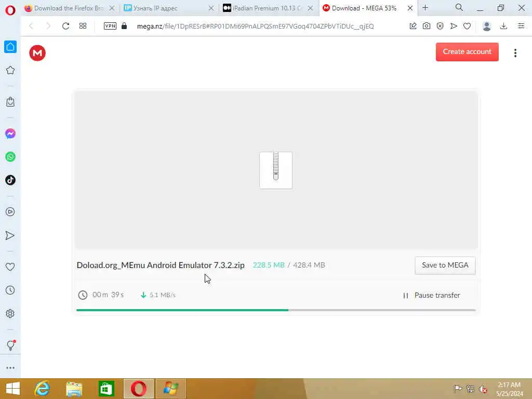
Task: Open MEGA three-dot options menu
Action: pos(515,53)
